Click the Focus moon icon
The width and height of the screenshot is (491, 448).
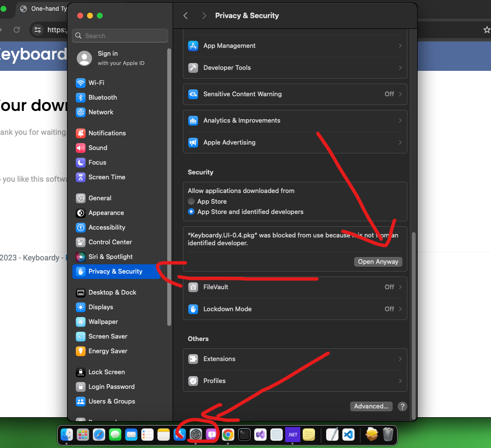81,163
